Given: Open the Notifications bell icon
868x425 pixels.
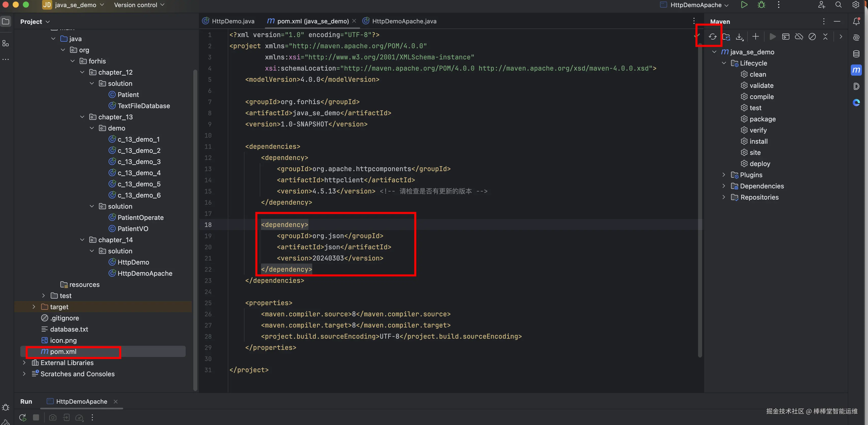Looking at the screenshot, I should [x=856, y=22].
